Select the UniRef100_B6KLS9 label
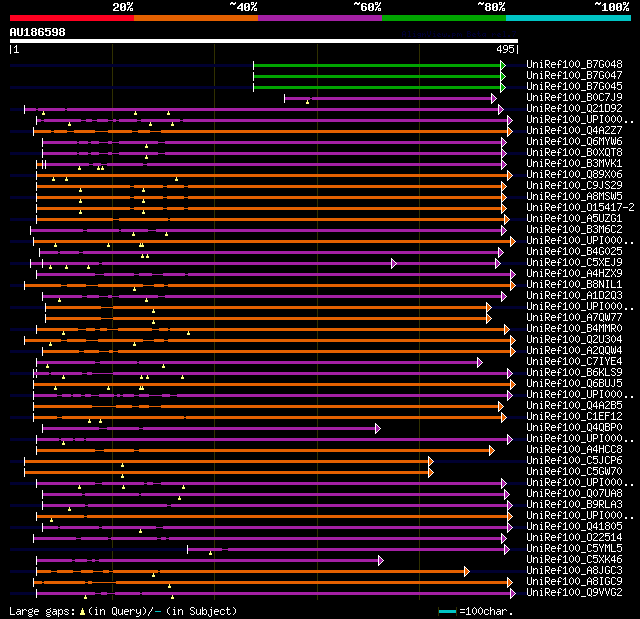The image size is (640, 619). 574,373
